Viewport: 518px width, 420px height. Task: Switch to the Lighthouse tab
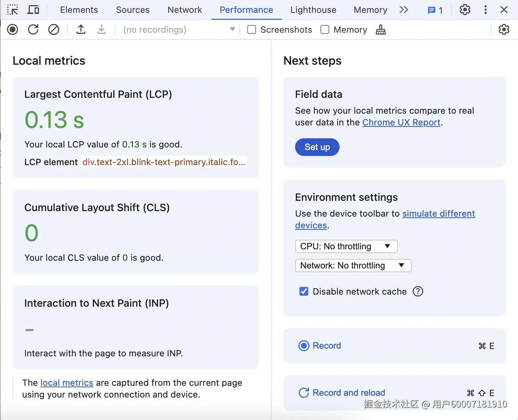[313, 10]
